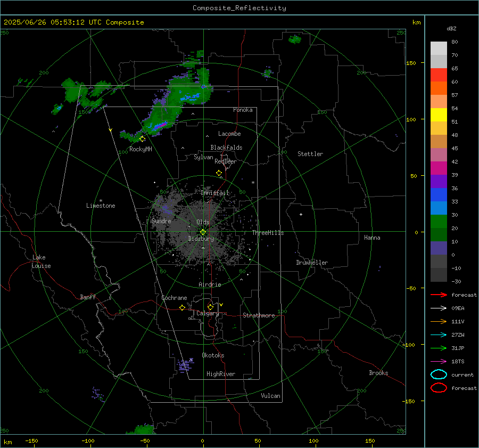This screenshot has height=448, width=479.
Task: Click the Calgary city label
Action: [208, 313]
